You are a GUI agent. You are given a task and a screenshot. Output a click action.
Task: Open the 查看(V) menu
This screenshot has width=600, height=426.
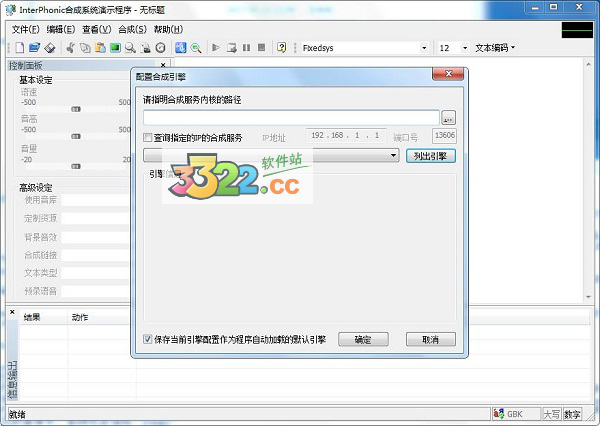click(x=97, y=29)
